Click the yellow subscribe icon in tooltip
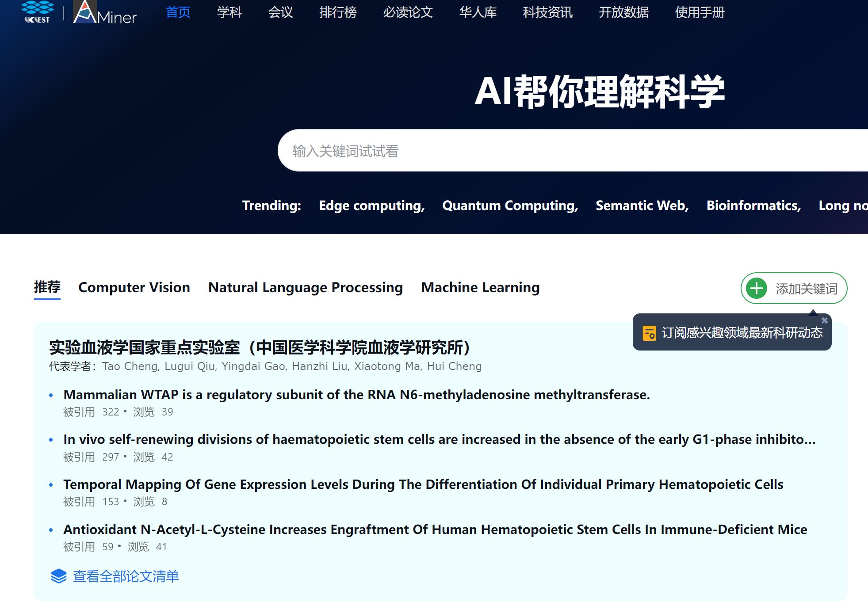This screenshot has height=606, width=868. [x=649, y=333]
